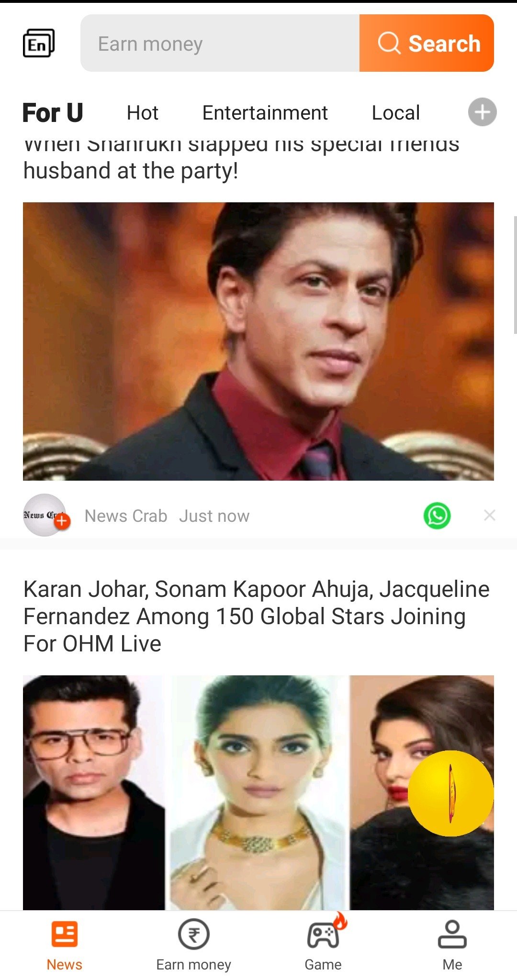Image resolution: width=517 pixels, height=980 pixels.
Task: Share article via WhatsApp icon
Action: tap(437, 516)
